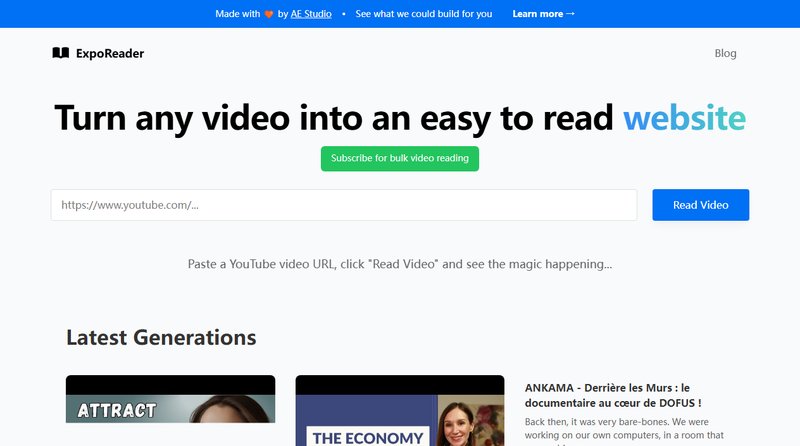Image resolution: width=800 pixels, height=446 pixels.
Task: Open the AE Studio link in the banner
Action: [312, 14]
